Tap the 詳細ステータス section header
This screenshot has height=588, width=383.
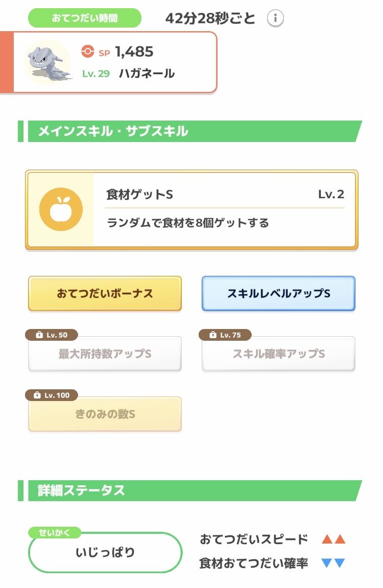pyautogui.click(x=190, y=490)
